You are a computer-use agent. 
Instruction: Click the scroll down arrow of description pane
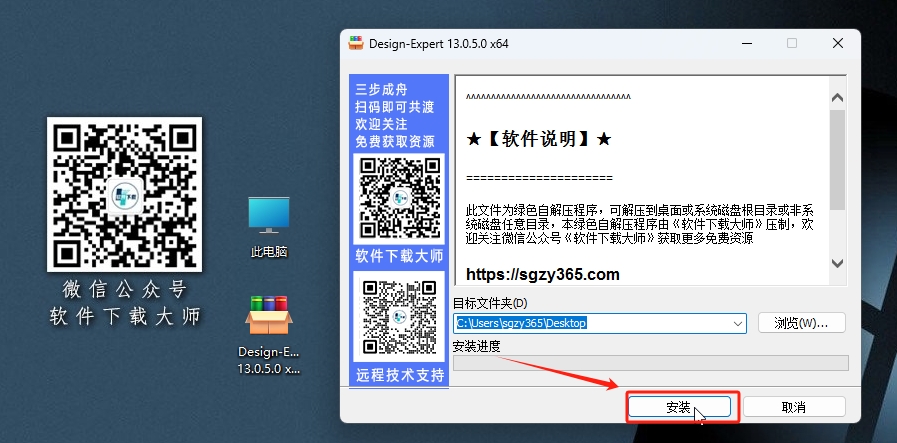[838, 263]
